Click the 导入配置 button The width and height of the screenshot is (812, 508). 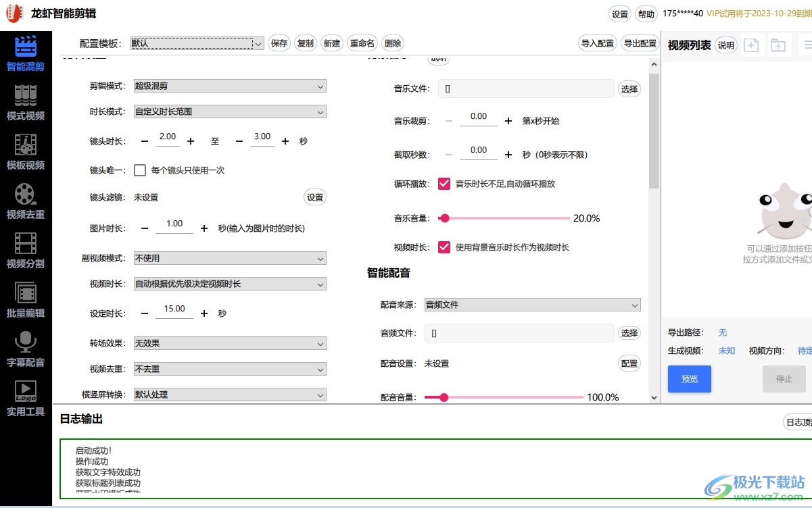598,43
